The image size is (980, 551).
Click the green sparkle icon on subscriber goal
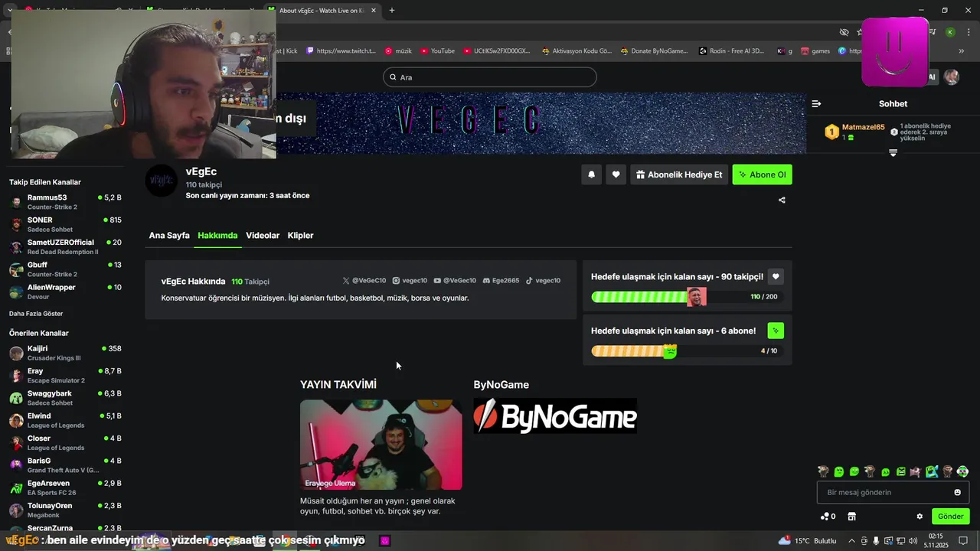click(776, 331)
